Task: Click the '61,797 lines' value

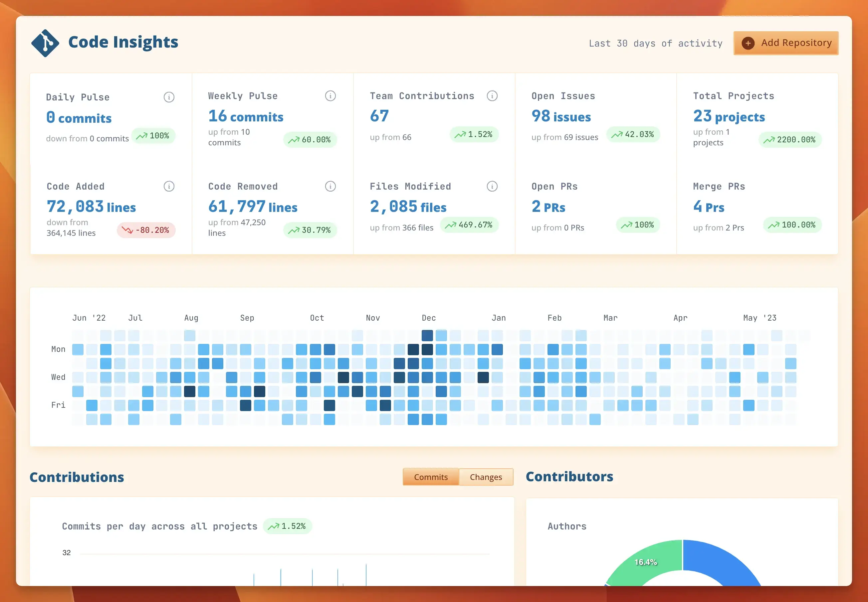Action: click(x=253, y=207)
